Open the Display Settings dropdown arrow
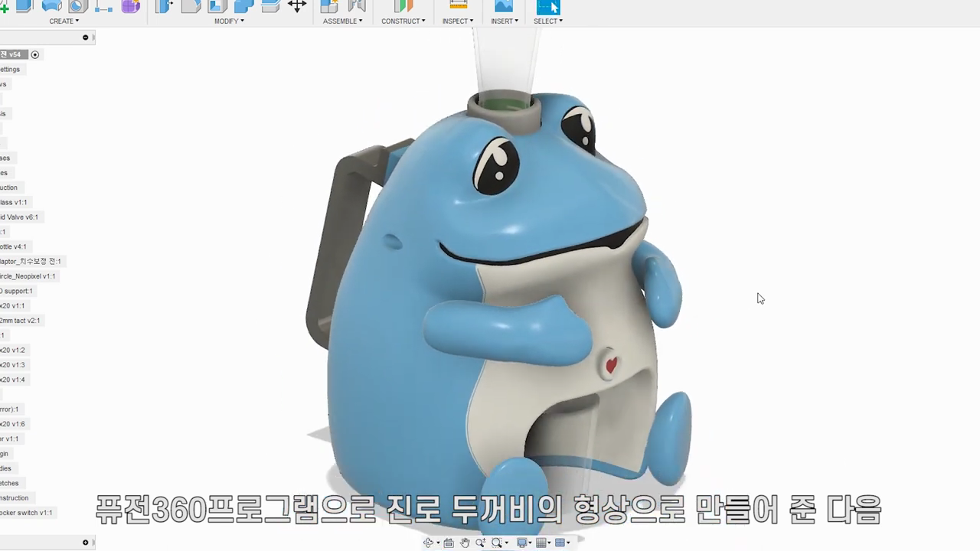The height and width of the screenshot is (551, 980). [x=530, y=543]
